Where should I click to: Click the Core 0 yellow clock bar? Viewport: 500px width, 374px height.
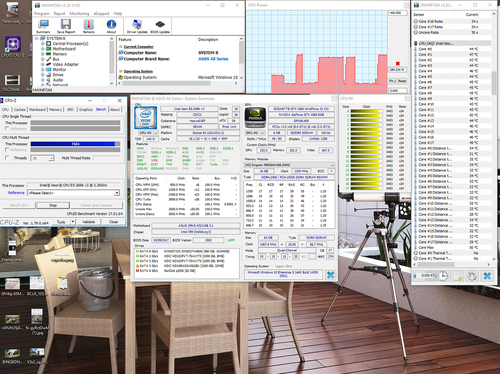point(365,111)
